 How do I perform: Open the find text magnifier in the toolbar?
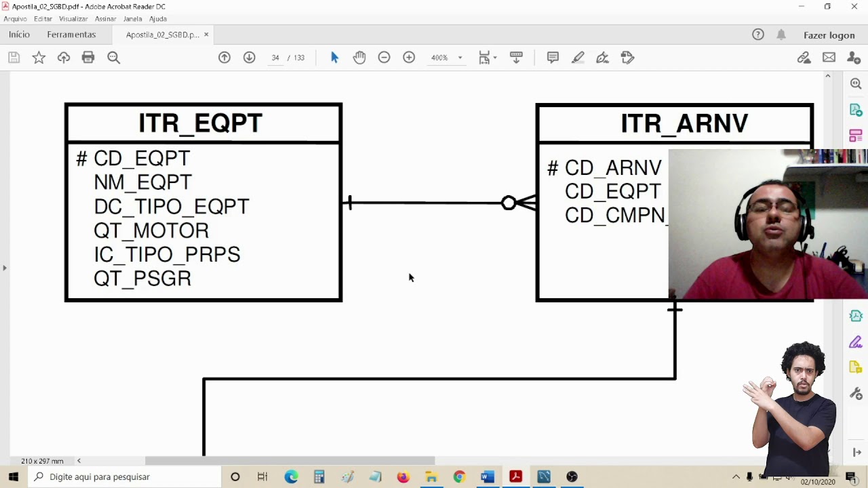113,58
